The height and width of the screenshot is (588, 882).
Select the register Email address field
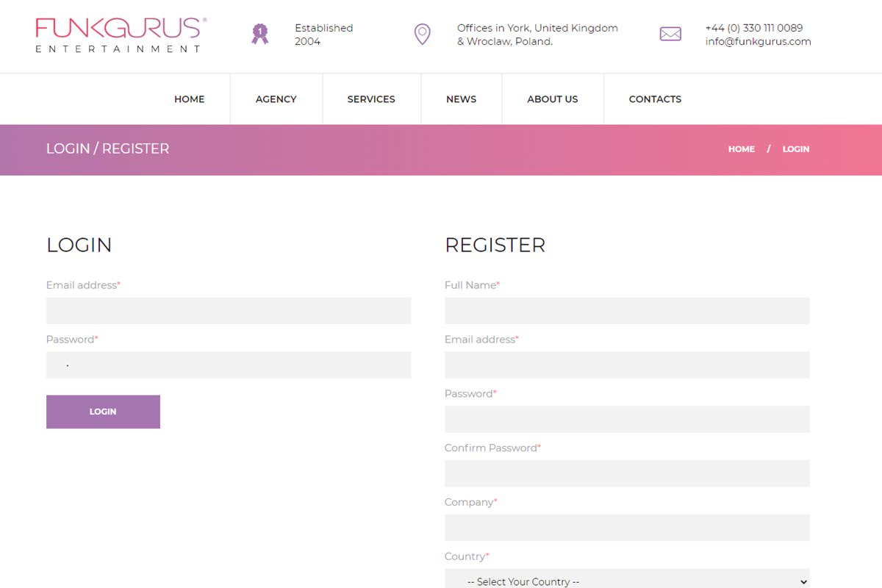[626, 365]
